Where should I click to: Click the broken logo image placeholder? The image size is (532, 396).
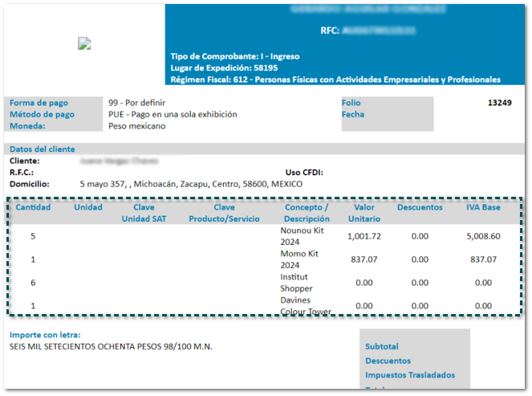84,43
